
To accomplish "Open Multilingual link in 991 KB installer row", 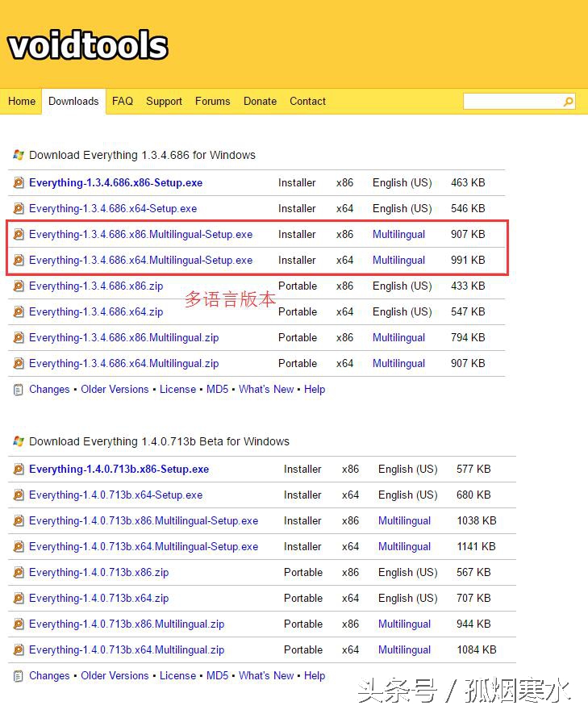I will click(398, 260).
